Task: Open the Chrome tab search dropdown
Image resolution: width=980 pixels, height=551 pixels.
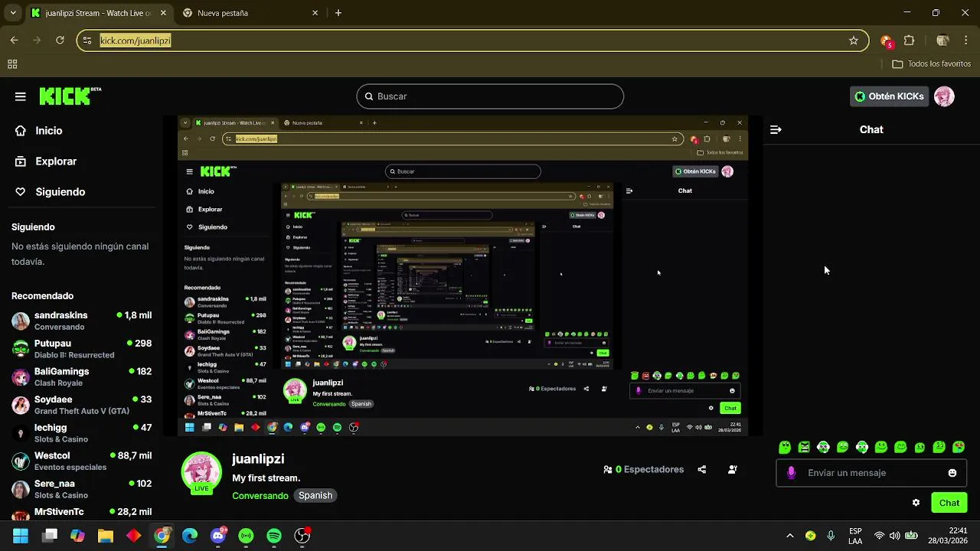Action: (x=12, y=13)
